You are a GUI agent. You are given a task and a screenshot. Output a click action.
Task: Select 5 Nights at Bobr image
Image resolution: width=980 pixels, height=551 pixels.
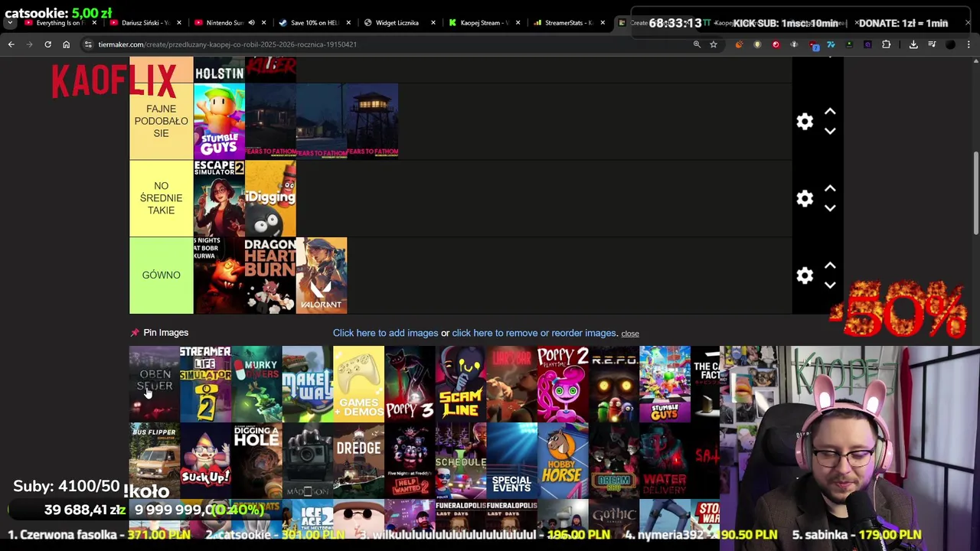[219, 275]
